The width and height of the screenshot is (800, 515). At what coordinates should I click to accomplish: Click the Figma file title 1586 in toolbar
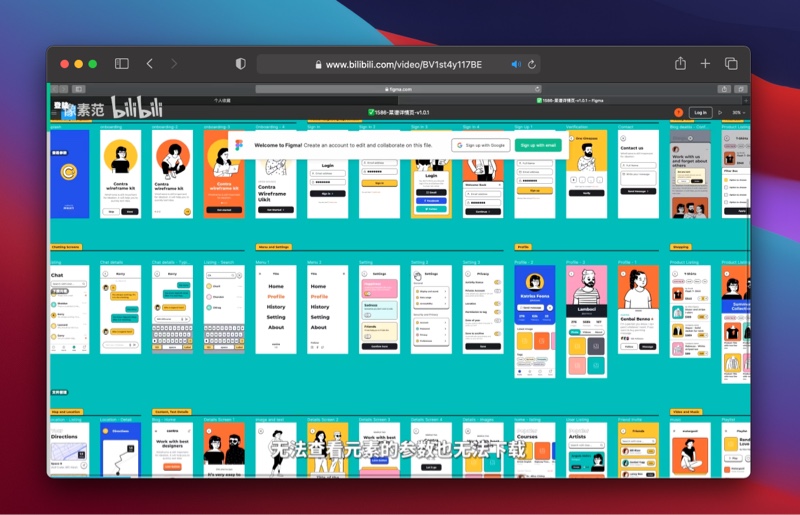[398, 112]
